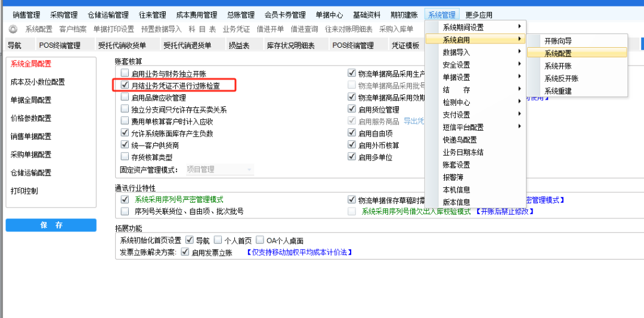Enable 启用业务与财务独立开账 checkbox

[x=125, y=74]
